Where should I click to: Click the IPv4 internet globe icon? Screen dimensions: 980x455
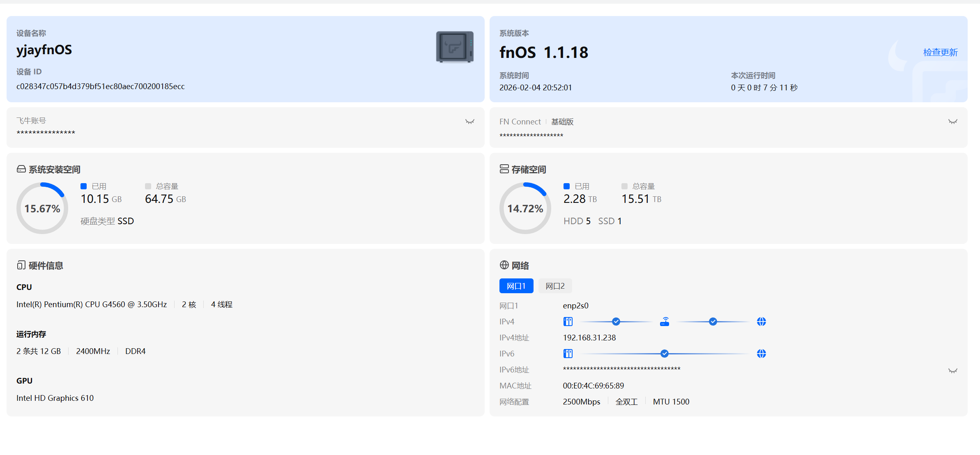[x=761, y=322]
